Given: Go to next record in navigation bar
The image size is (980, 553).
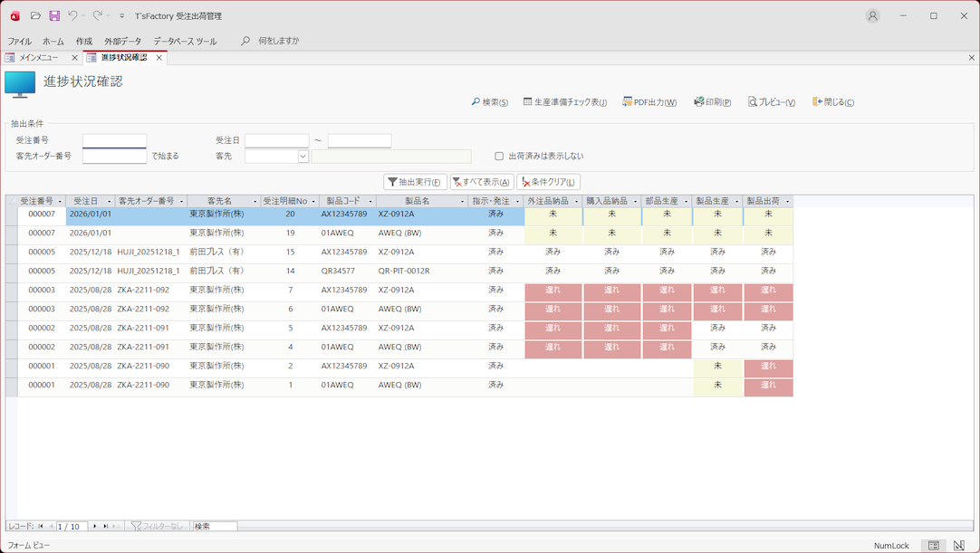Looking at the screenshot, I should 94,526.
